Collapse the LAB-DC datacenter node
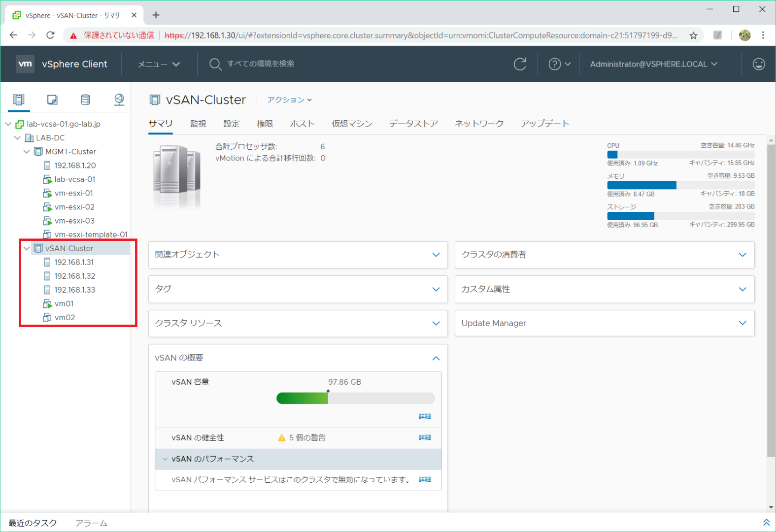 pos(18,138)
